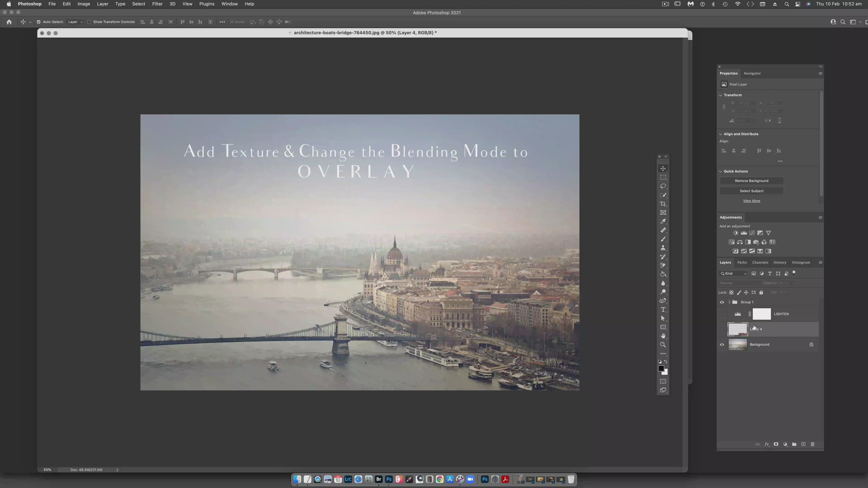Click the View More link
The height and width of the screenshot is (488, 868).
pos(751,201)
